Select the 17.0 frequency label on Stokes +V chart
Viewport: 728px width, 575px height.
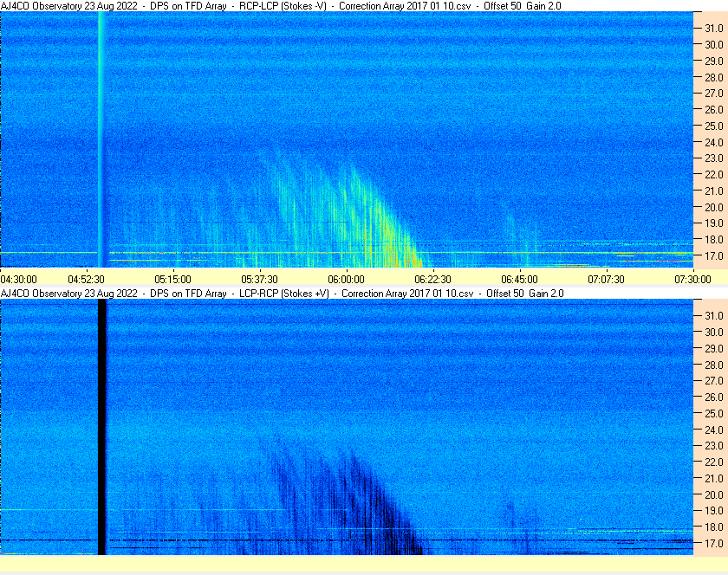[714, 543]
